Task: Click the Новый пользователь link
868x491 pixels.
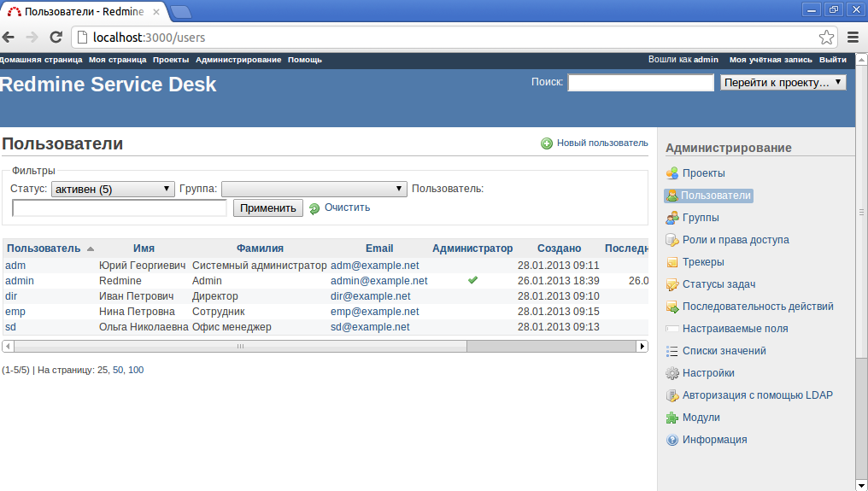Action: pos(602,143)
